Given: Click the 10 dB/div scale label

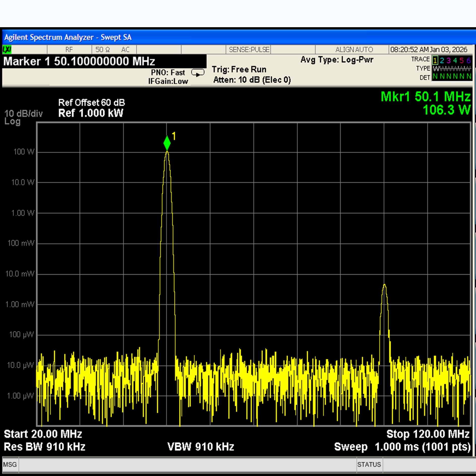Looking at the screenshot, I should pos(23,114).
